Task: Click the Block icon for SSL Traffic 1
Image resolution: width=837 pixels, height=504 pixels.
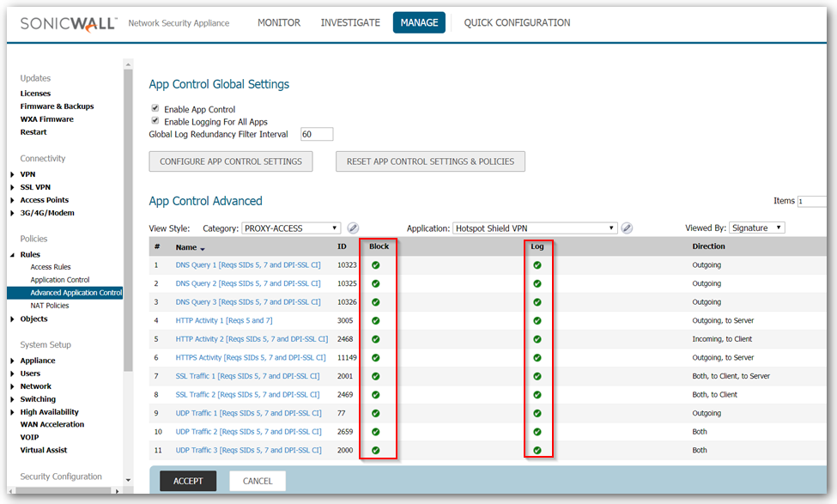Action: click(x=376, y=376)
